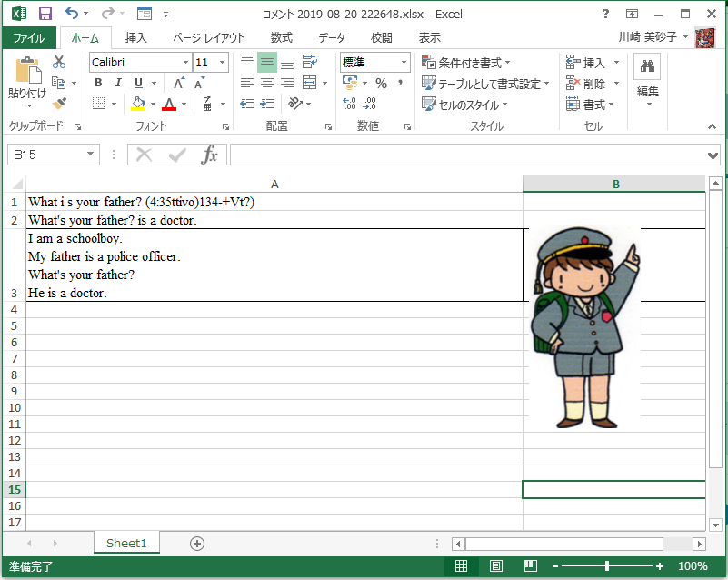Decrease decimal places
Screen dimensions: 728x580
pos(369,103)
